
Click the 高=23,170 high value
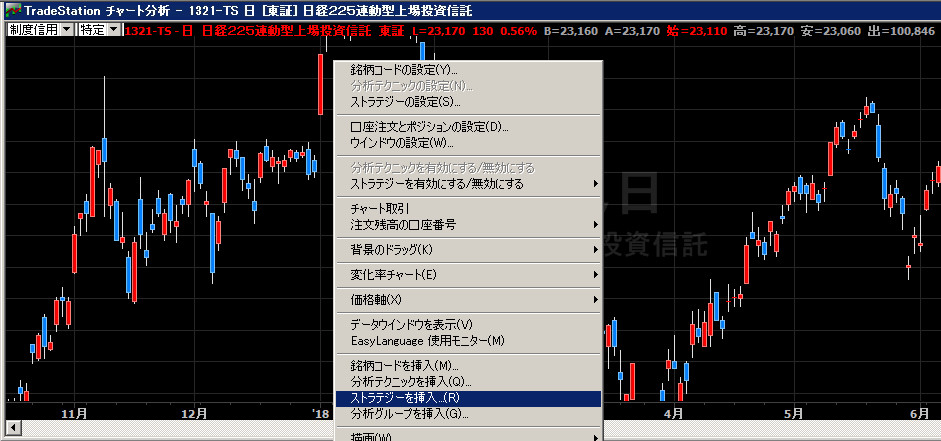764,31
